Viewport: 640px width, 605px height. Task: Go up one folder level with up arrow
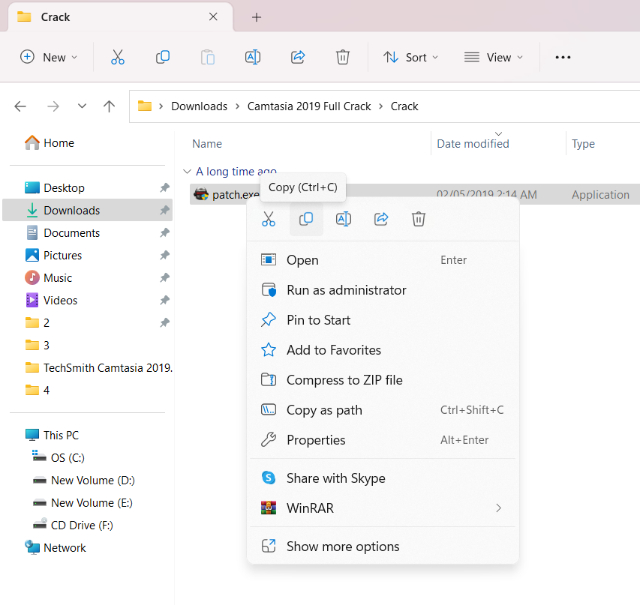coord(109,107)
